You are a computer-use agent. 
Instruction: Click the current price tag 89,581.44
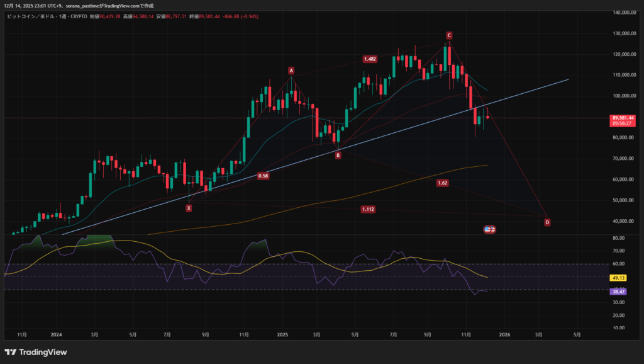(622, 118)
